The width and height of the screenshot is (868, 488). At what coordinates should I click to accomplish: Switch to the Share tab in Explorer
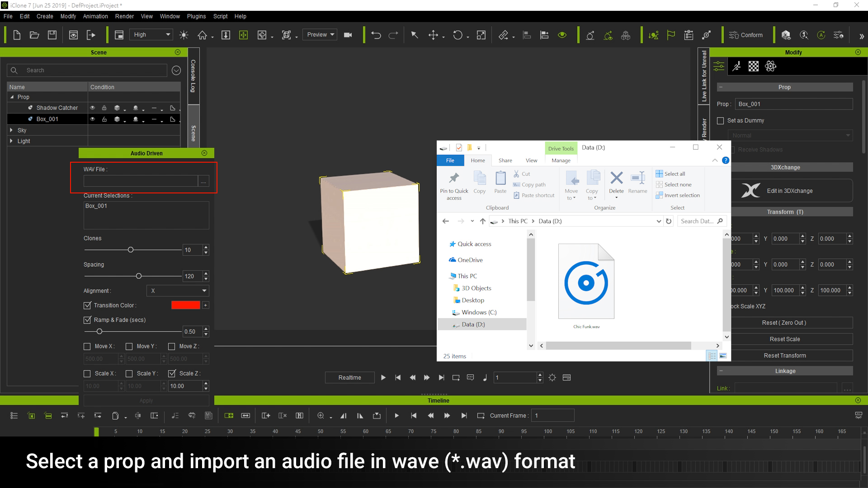click(x=505, y=160)
